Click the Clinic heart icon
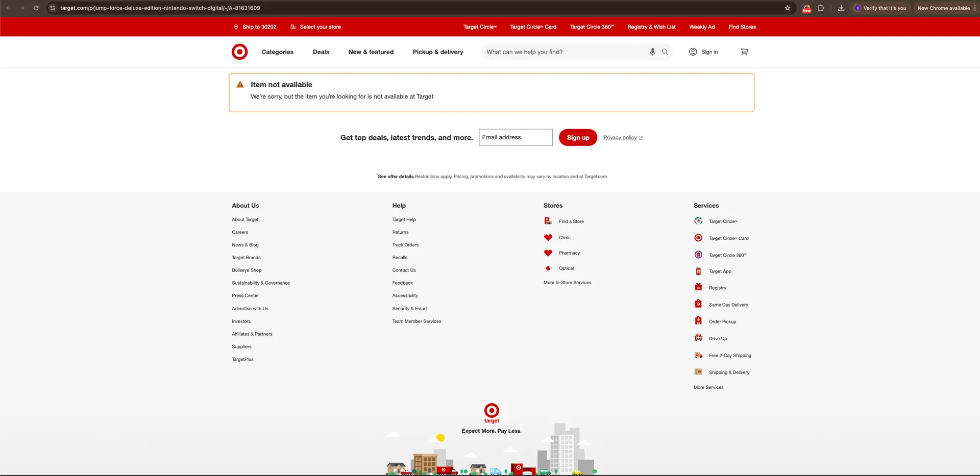The image size is (980, 476). click(548, 237)
